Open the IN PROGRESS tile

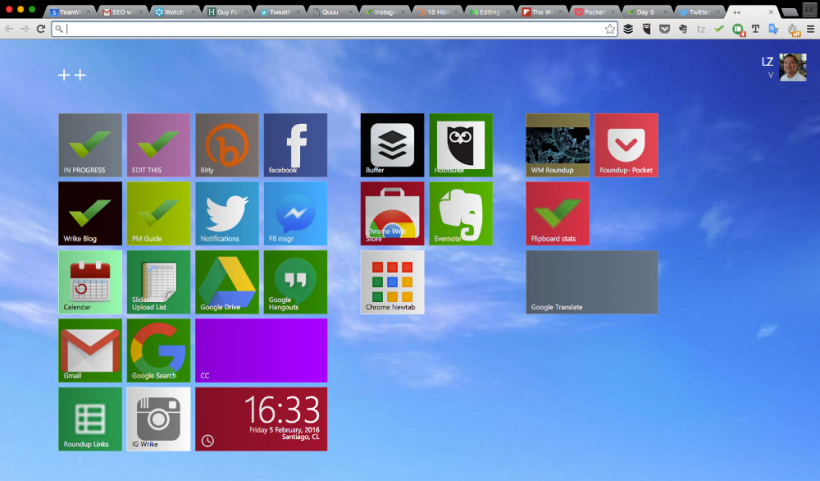point(90,145)
